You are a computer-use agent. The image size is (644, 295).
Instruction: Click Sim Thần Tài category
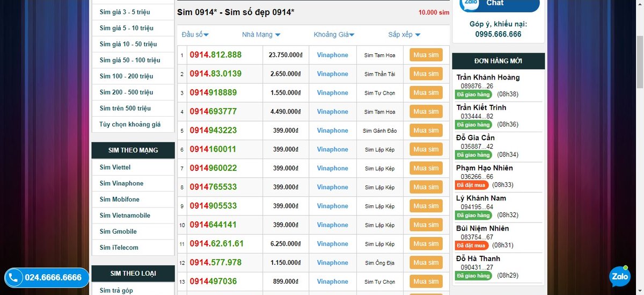[x=379, y=74]
